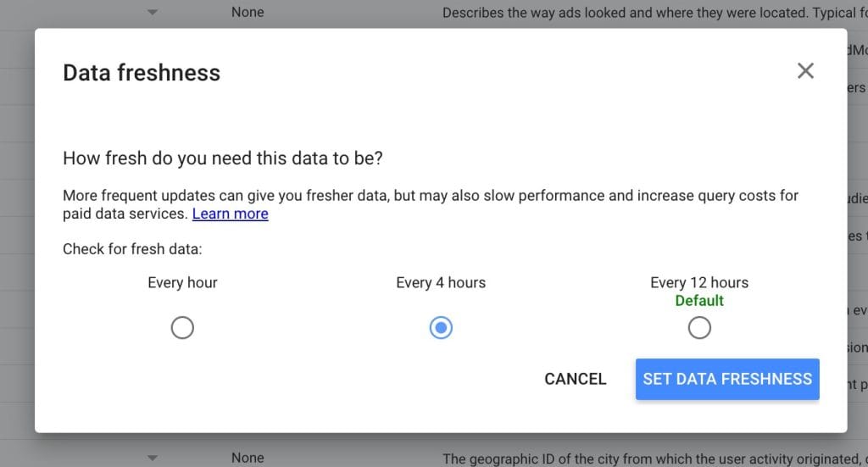Click the CANCEL button
This screenshot has height=467, width=868.
coord(576,379)
